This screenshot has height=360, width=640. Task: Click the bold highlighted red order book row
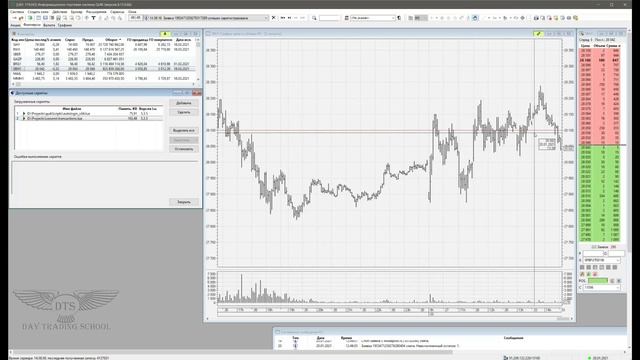click(x=600, y=60)
